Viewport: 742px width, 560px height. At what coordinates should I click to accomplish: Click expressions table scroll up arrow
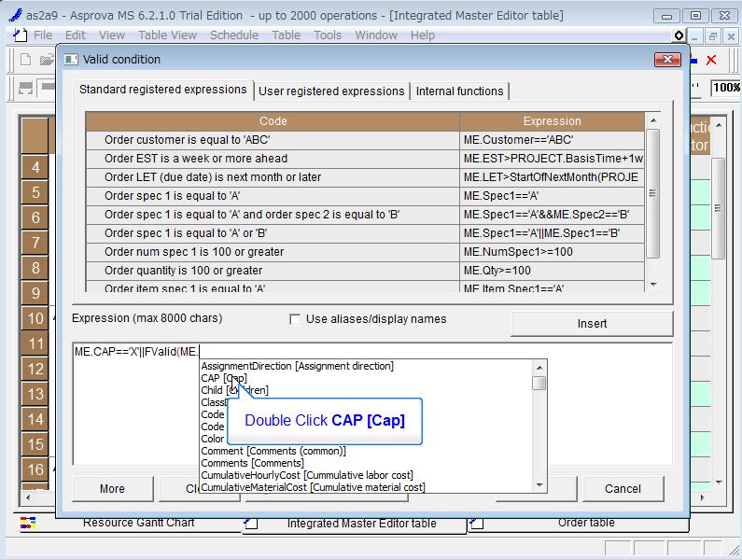click(x=653, y=120)
